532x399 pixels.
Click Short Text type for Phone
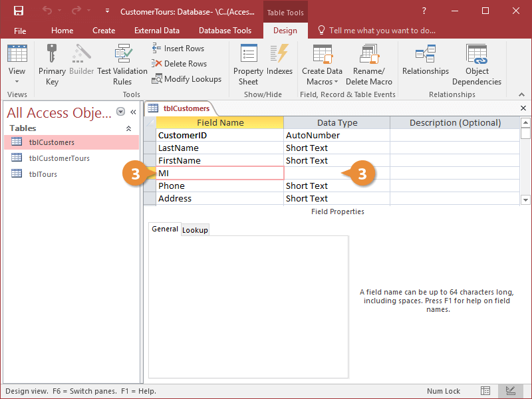coord(337,186)
